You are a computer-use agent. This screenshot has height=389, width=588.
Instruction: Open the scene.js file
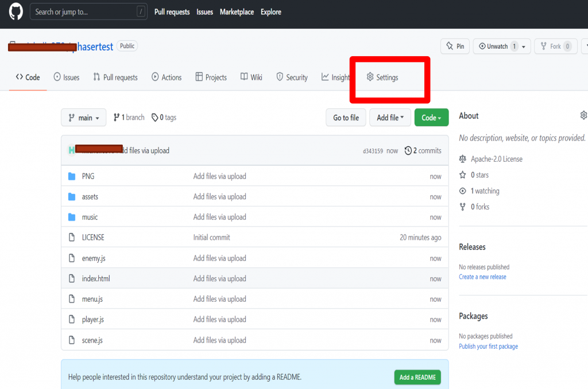point(92,340)
